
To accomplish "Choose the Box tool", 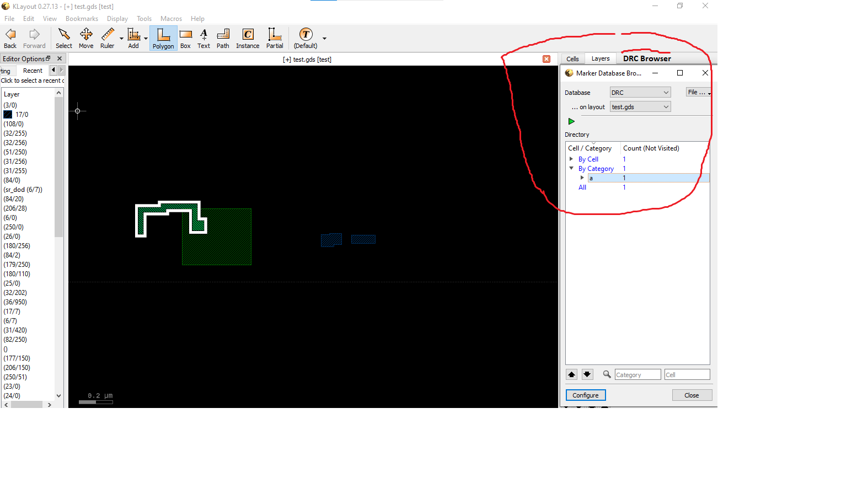I will (x=185, y=39).
